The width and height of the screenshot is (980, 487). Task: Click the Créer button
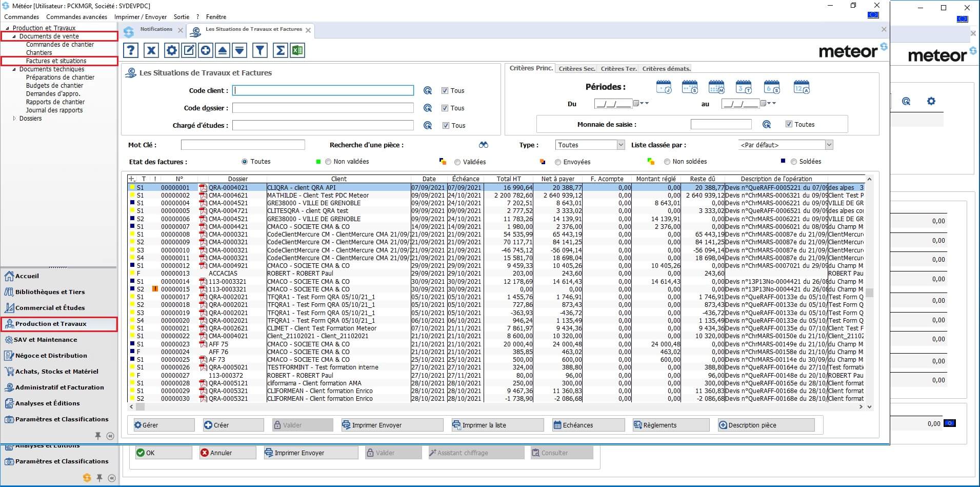tap(233, 425)
